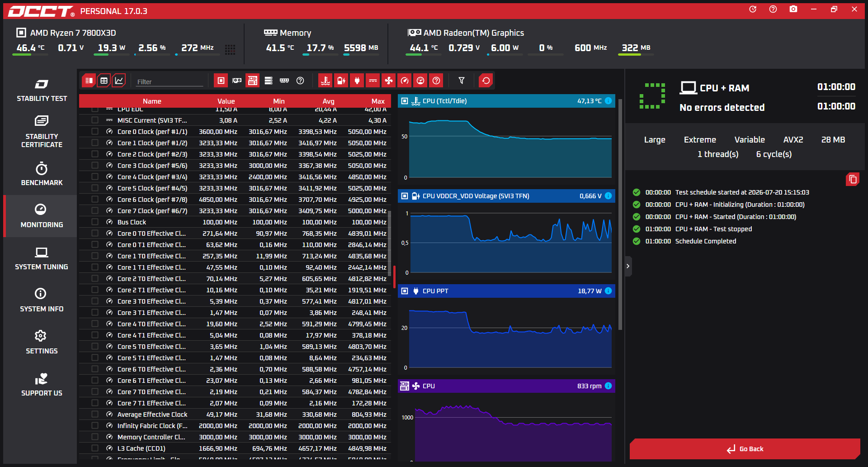Screen dimensions: 868x467
Task: Click the 'Schedule Completed' log entry
Action: tap(706, 241)
